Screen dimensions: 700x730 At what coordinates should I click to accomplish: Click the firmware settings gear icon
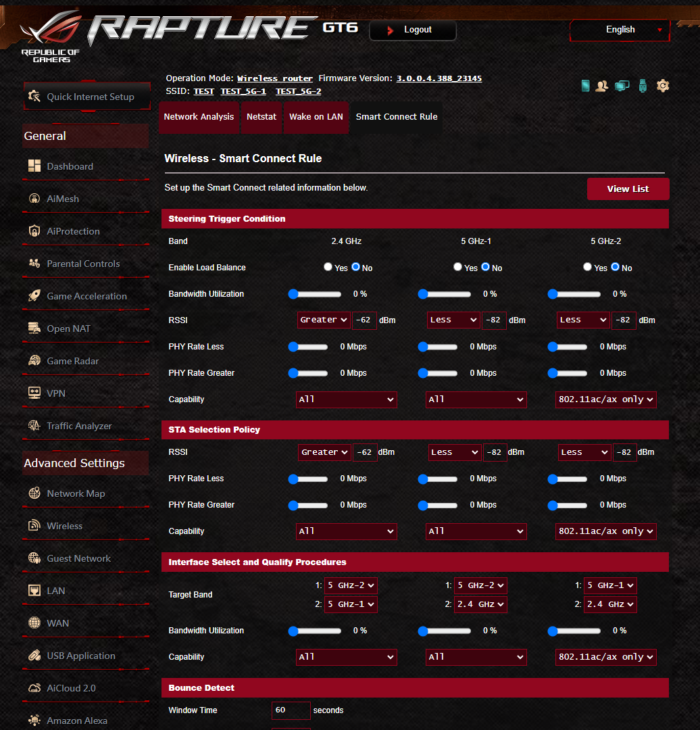point(662,86)
